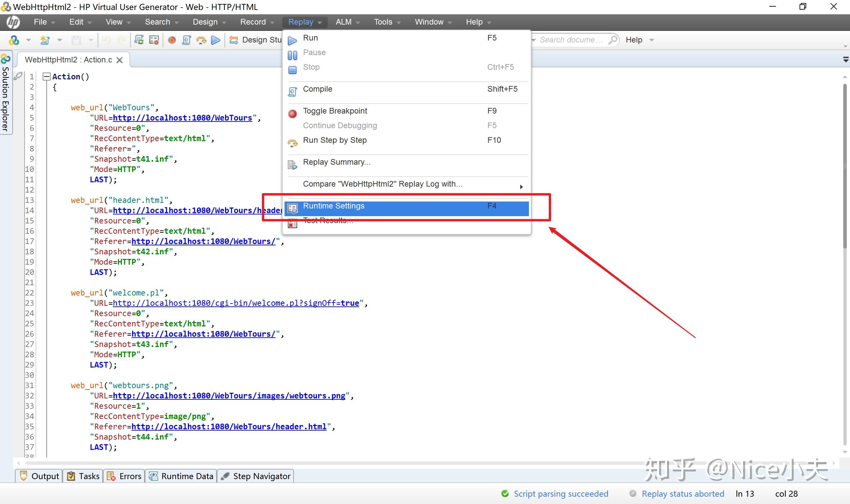Click the search magnifier icon
Screen dimensions: 850x504
coord(613,40)
